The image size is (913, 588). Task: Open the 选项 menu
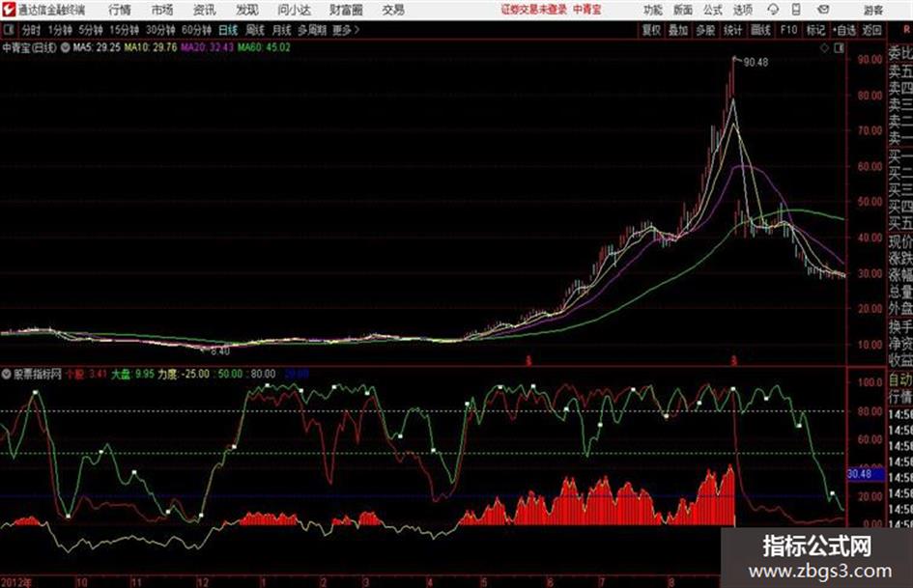[x=742, y=10]
